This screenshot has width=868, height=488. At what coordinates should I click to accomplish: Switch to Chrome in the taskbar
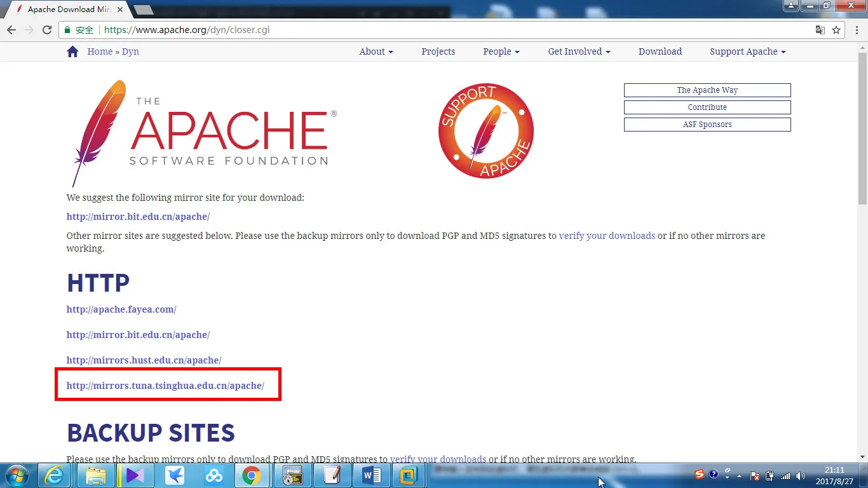252,475
